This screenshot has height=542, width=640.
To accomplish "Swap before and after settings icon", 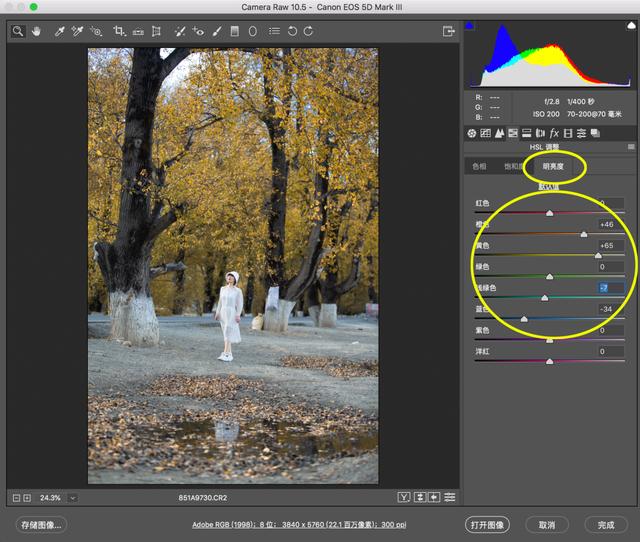I will [x=420, y=497].
